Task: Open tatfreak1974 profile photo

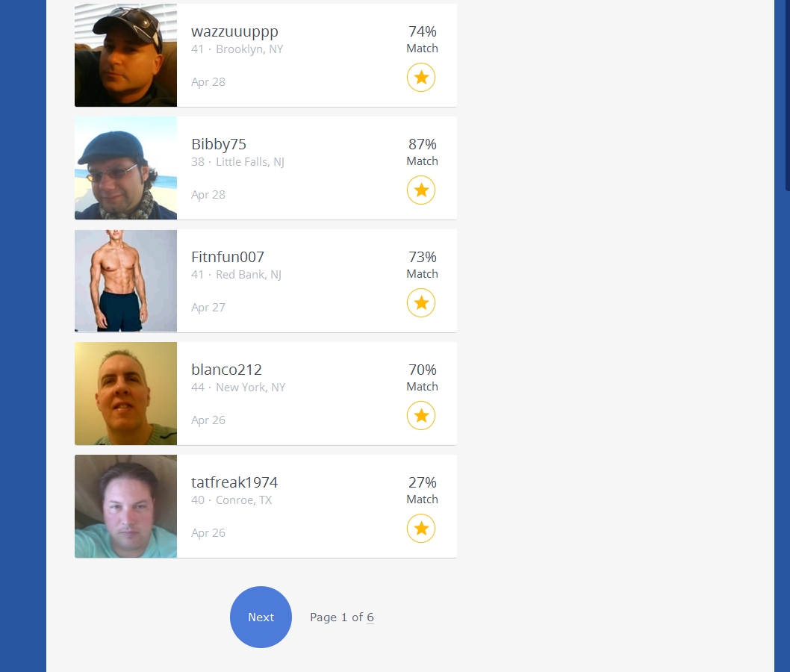Action: click(125, 506)
